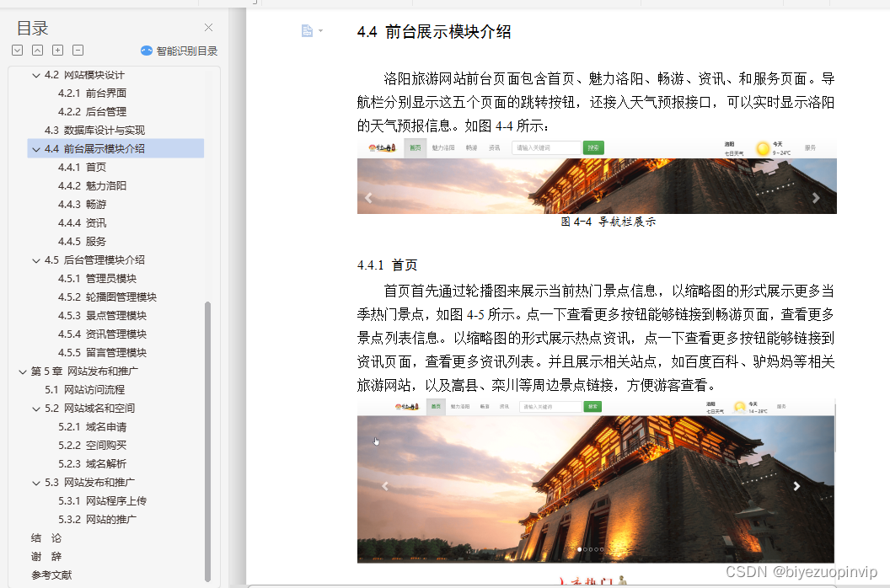Image resolution: width=890 pixels, height=588 pixels.
Task: Go to 5.2.2 空间购买
Action: 92,446
